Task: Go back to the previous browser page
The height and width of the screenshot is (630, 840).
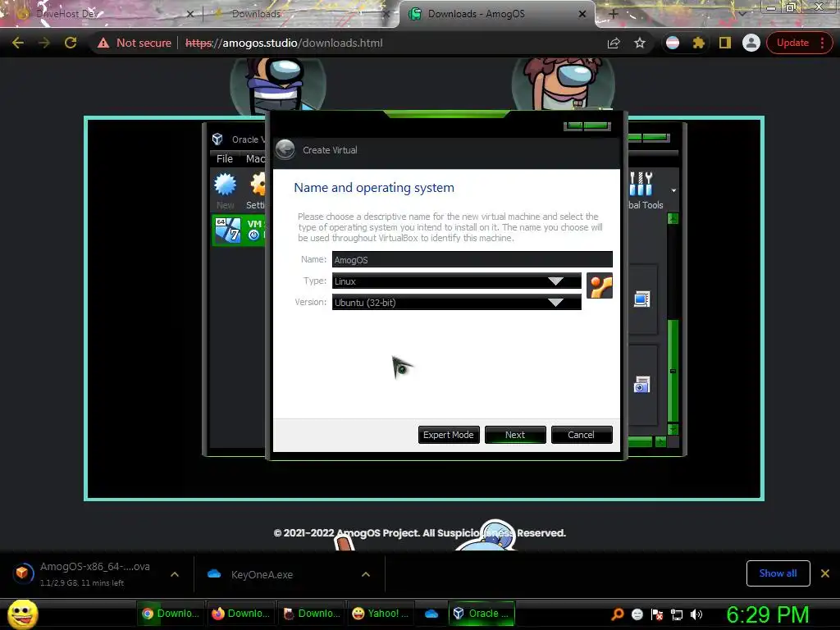Action: [x=18, y=43]
